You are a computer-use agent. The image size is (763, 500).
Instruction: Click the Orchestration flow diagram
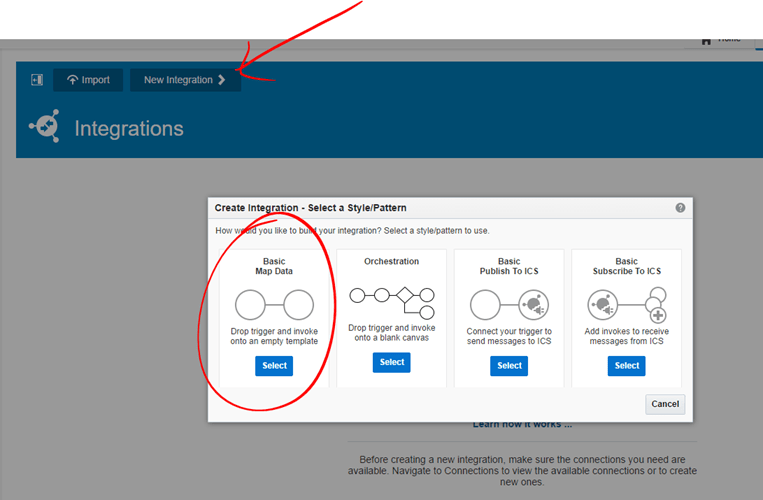(x=392, y=297)
